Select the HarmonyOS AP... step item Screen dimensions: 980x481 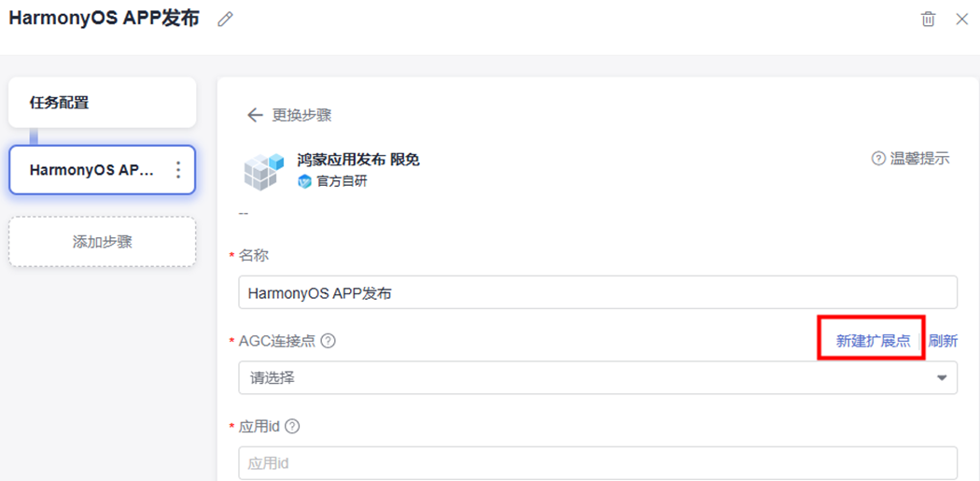(x=91, y=170)
